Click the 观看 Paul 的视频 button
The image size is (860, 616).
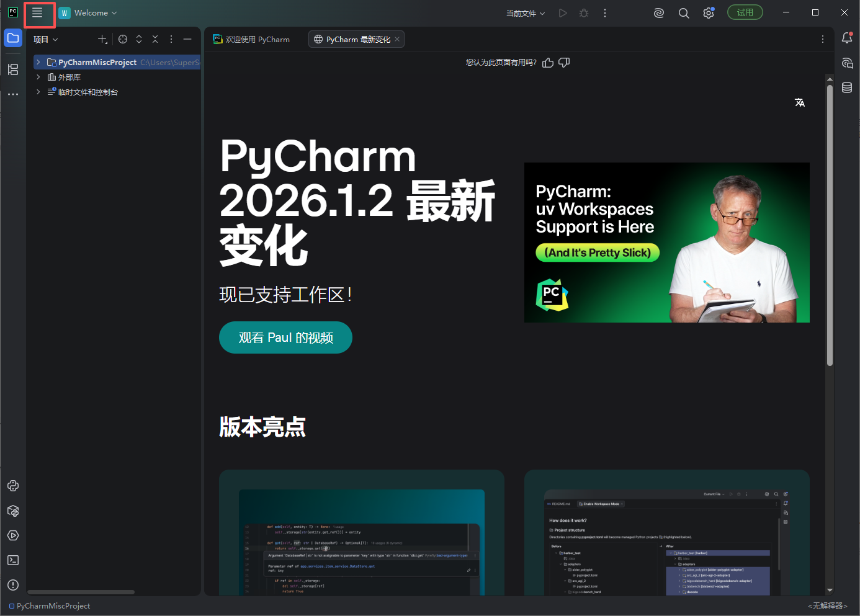285,337
